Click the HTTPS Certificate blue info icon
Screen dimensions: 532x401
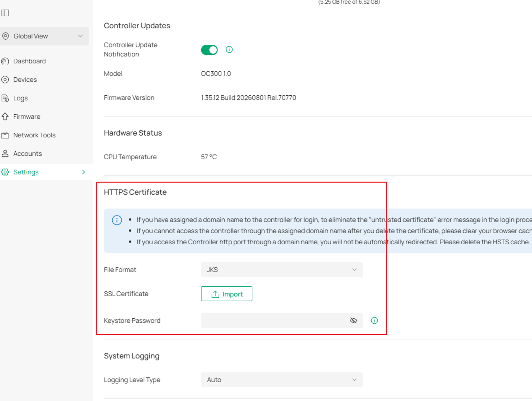(117, 220)
